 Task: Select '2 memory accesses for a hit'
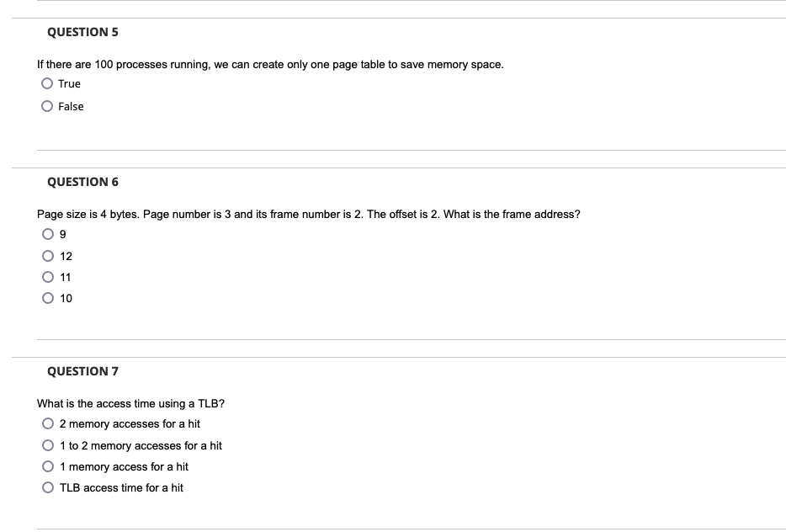(x=47, y=423)
